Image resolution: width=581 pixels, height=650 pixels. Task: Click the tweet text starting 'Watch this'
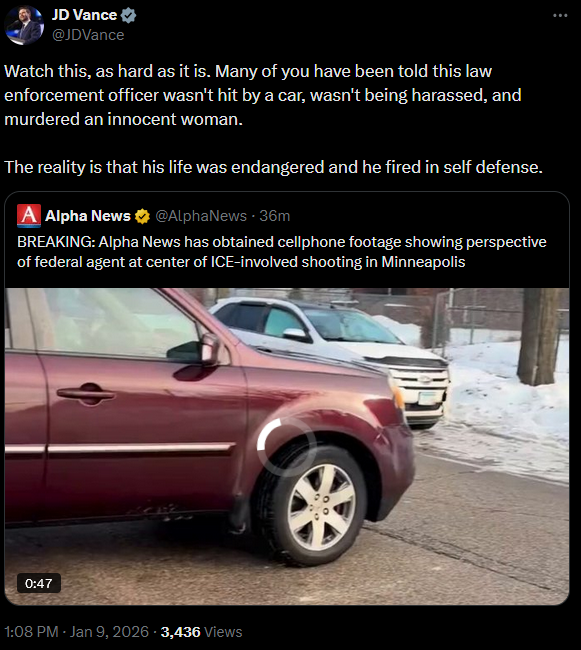(x=263, y=95)
